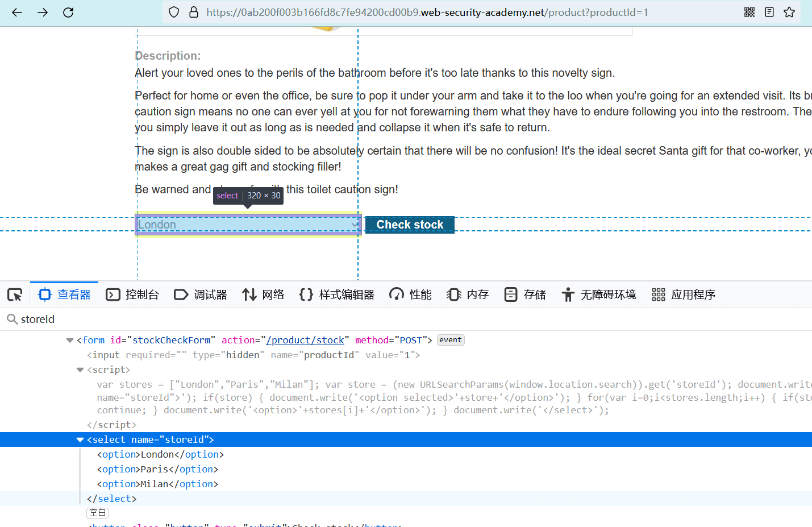
Task: Switch to the 查看器 (Inspector) tab
Action: (x=64, y=294)
